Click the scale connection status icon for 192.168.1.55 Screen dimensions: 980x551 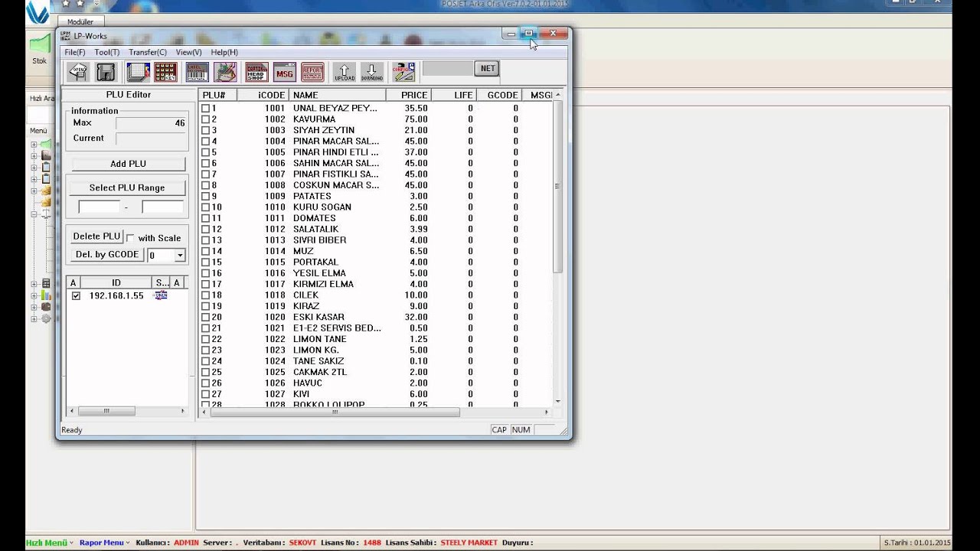(161, 295)
